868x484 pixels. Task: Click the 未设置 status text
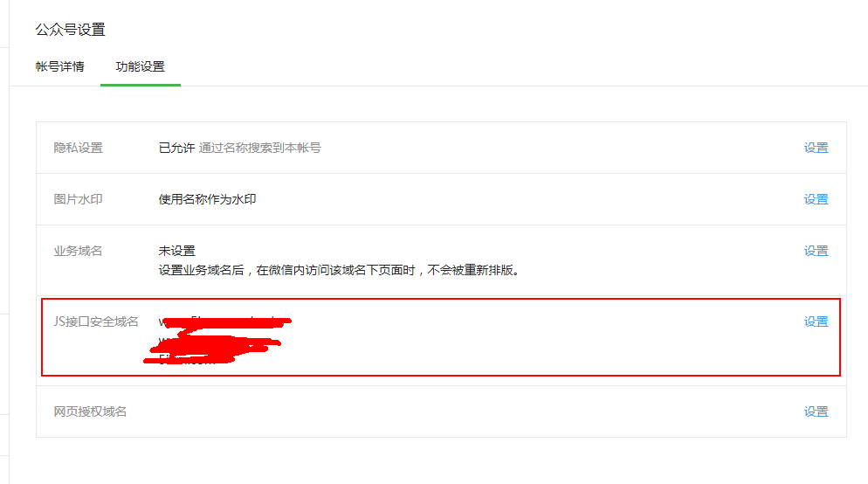pyautogui.click(x=176, y=251)
